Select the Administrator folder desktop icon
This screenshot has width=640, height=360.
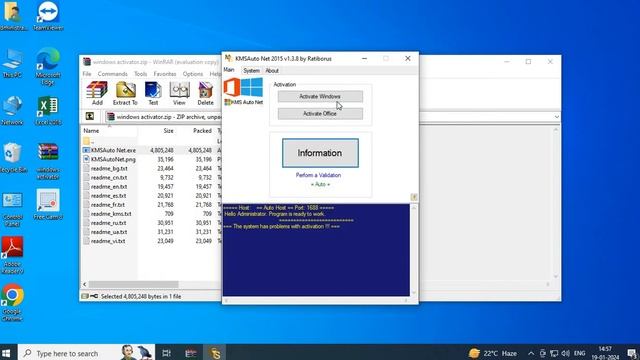[13, 16]
